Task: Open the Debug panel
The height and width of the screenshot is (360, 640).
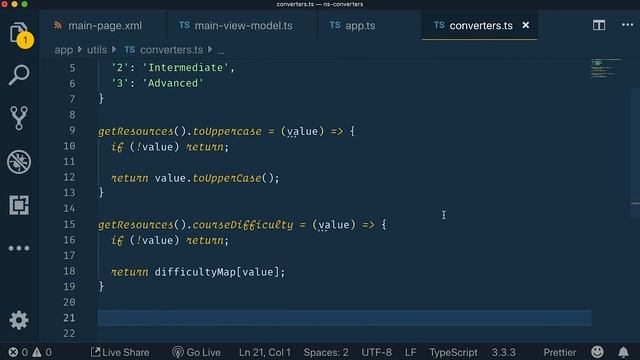Action: pyautogui.click(x=19, y=162)
